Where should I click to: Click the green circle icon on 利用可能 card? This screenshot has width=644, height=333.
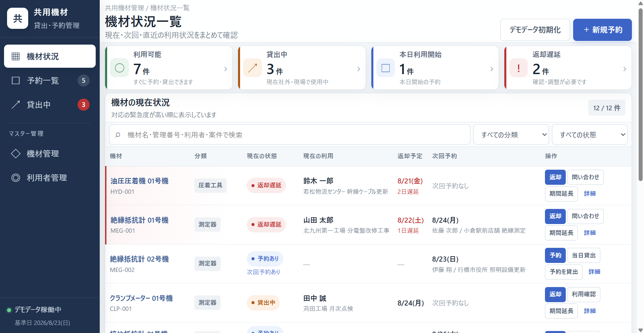coord(120,68)
